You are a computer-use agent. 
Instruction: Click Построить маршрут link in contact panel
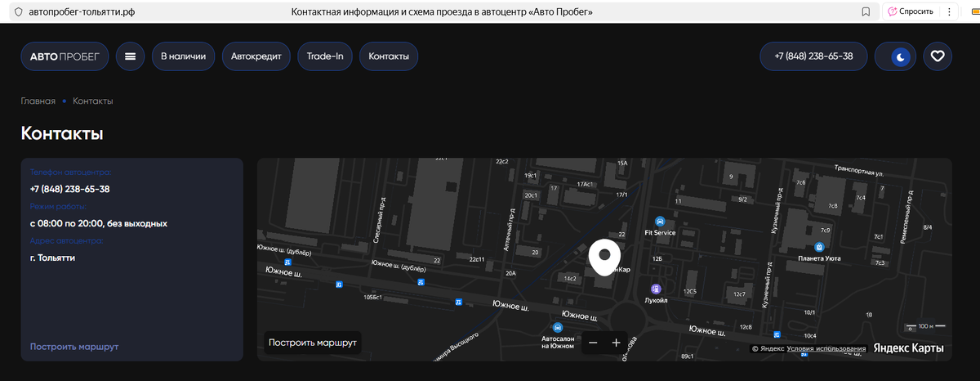(74, 347)
